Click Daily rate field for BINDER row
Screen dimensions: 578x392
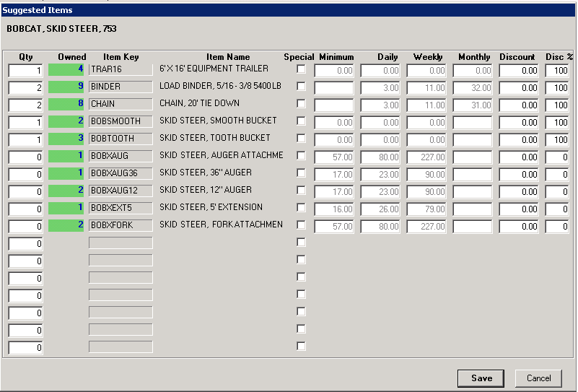(380, 88)
